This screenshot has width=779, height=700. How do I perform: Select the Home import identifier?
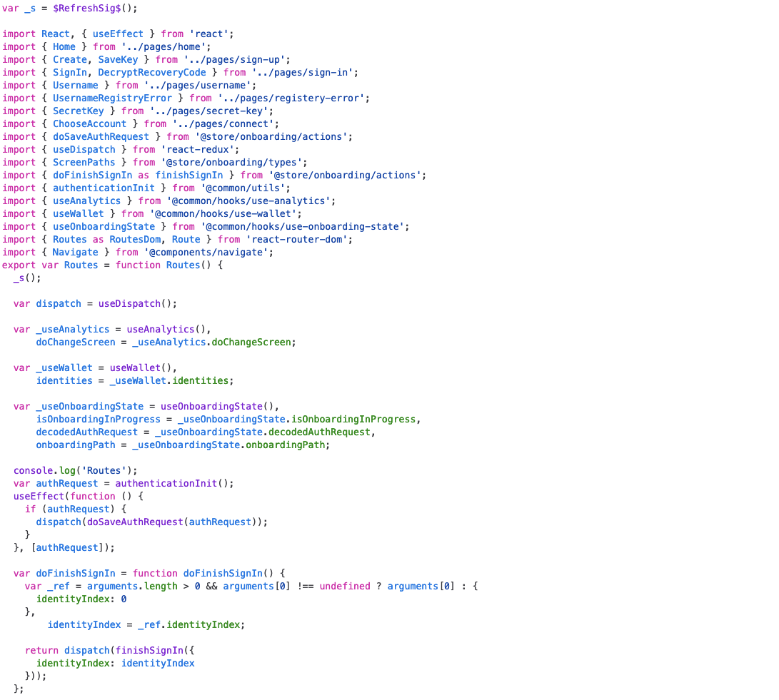tap(64, 46)
